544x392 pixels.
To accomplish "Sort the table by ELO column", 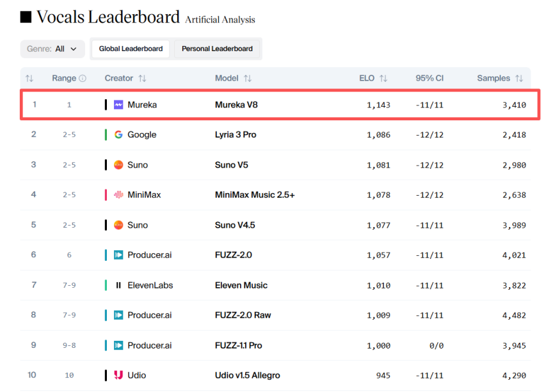I will click(x=383, y=79).
